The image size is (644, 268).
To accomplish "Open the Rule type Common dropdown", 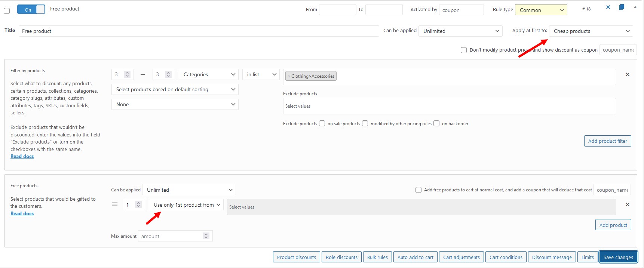I will [541, 10].
